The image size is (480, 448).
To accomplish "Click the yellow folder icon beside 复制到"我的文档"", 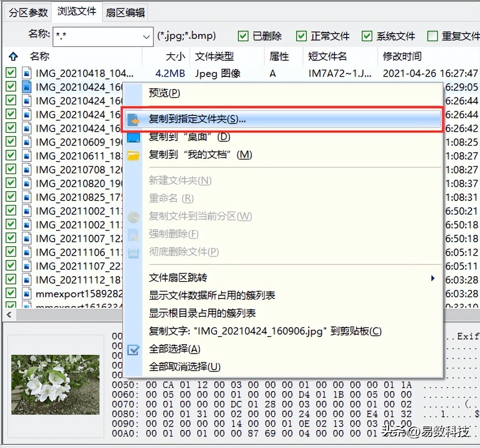I will coord(133,155).
